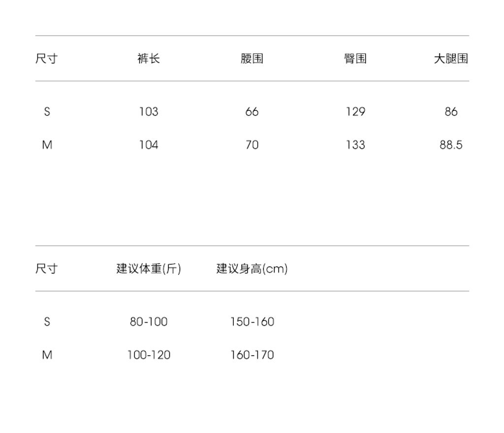Click the suggested weight range 80-100
This screenshot has height=433, width=504.
149,322
